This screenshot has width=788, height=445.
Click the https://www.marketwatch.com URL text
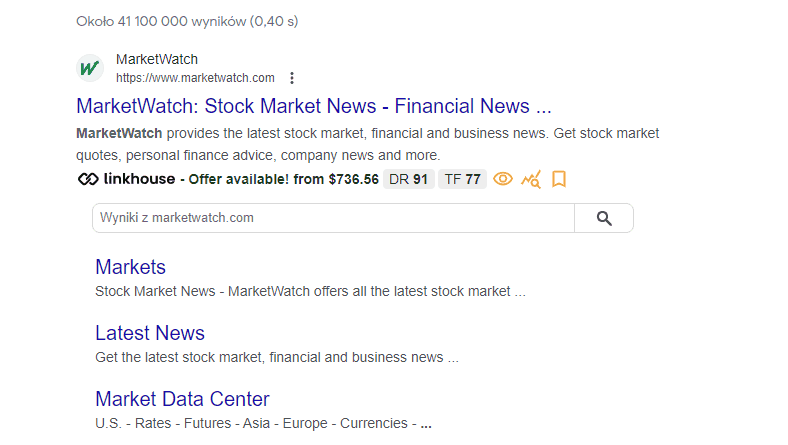coord(195,78)
